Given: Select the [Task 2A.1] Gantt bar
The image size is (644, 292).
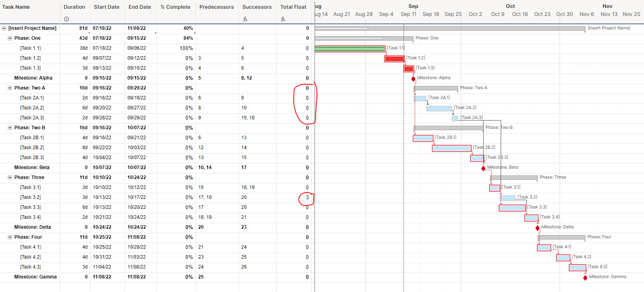Looking at the screenshot, I should click(420, 99).
